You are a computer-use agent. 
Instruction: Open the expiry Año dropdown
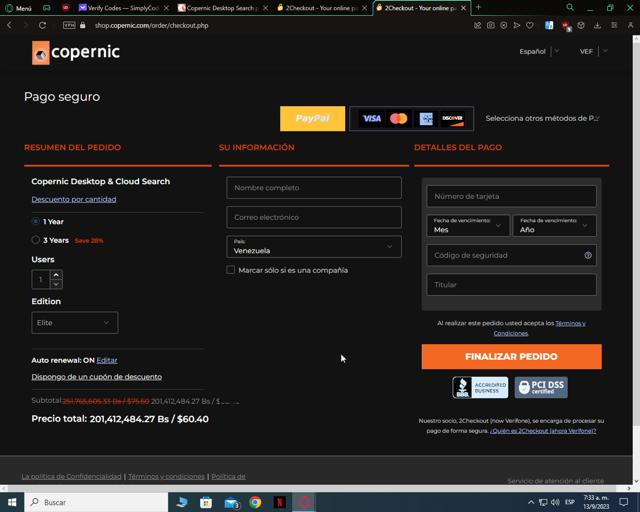coord(554,226)
